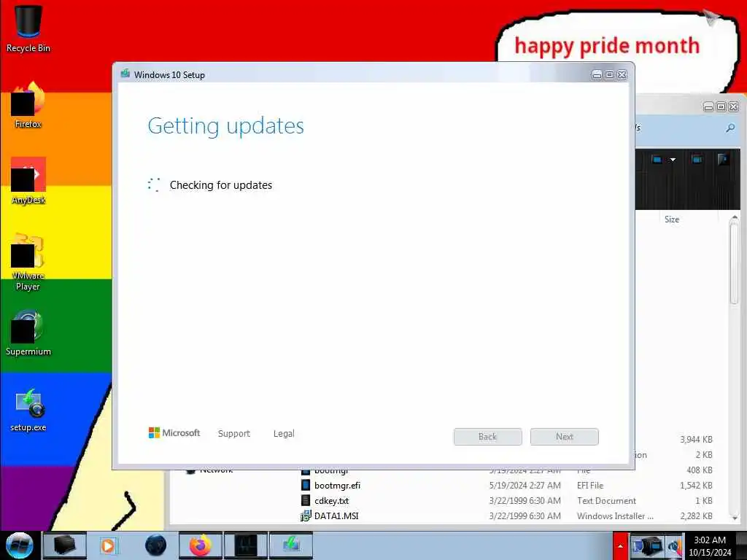Click the rightmost system tray icon

click(674, 547)
